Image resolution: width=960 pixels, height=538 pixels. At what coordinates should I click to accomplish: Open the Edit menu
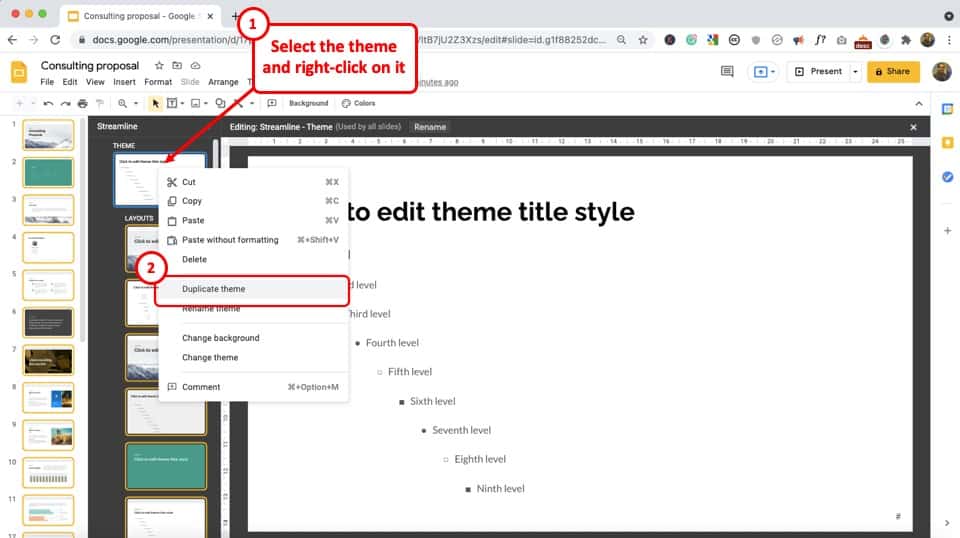click(x=70, y=82)
